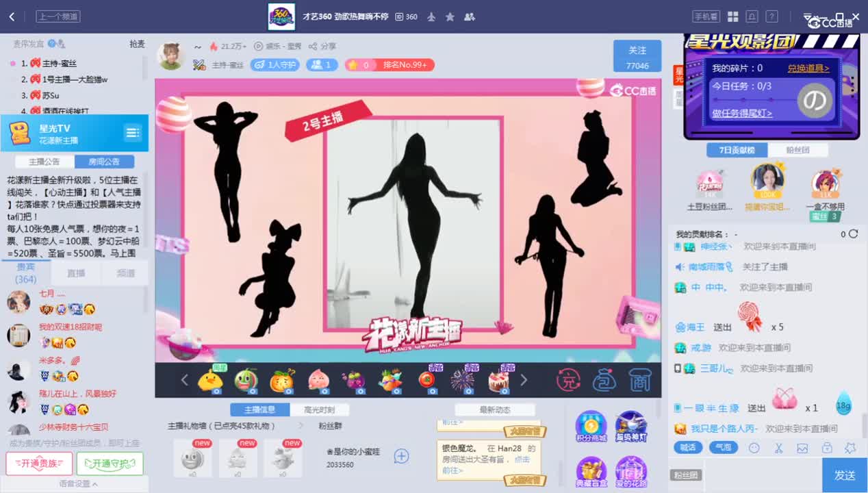868x493 pixels.
Task: Click the 开通守护 button
Action: (x=110, y=464)
